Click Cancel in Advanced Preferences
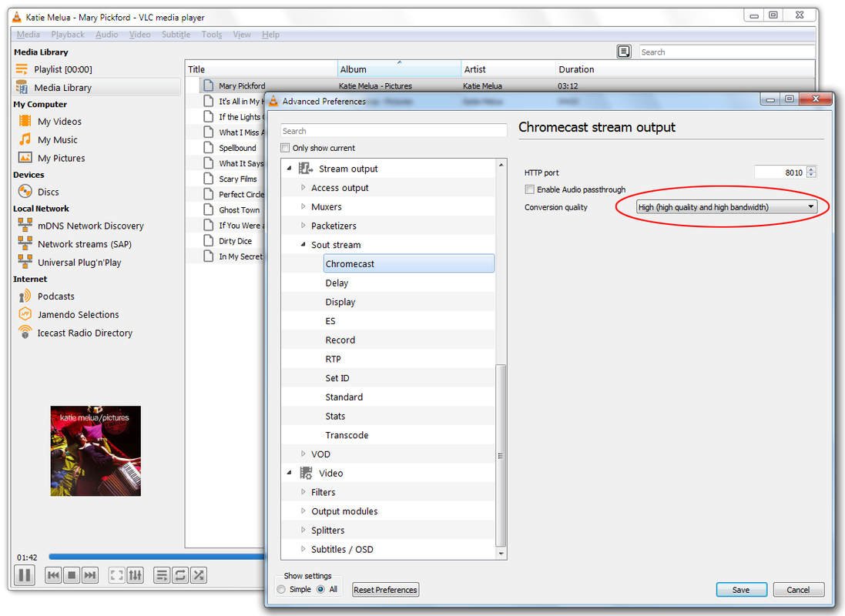845x616 pixels. click(x=798, y=590)
